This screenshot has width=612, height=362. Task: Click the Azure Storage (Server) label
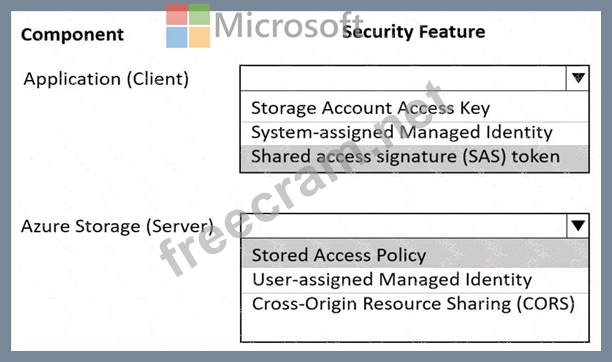pyautogui.click(x=117, y=226)
